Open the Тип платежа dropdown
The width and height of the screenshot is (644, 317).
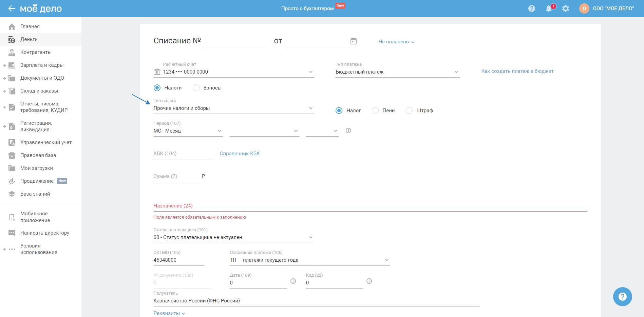[397, 72]
